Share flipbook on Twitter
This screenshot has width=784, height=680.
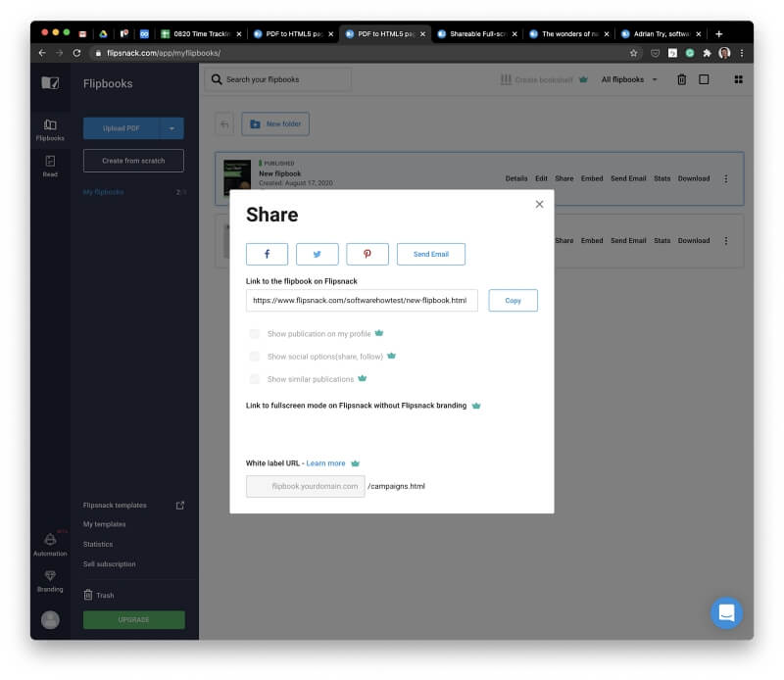click(x=317, y=254)
